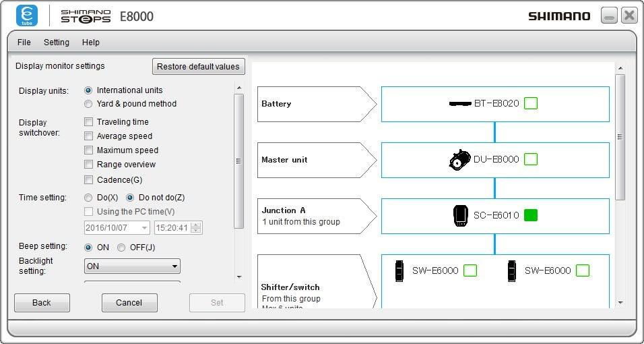This screenshot has width=644, height=344.
Task: Select second SW-E6000 status square
Action: coord(583,270)
